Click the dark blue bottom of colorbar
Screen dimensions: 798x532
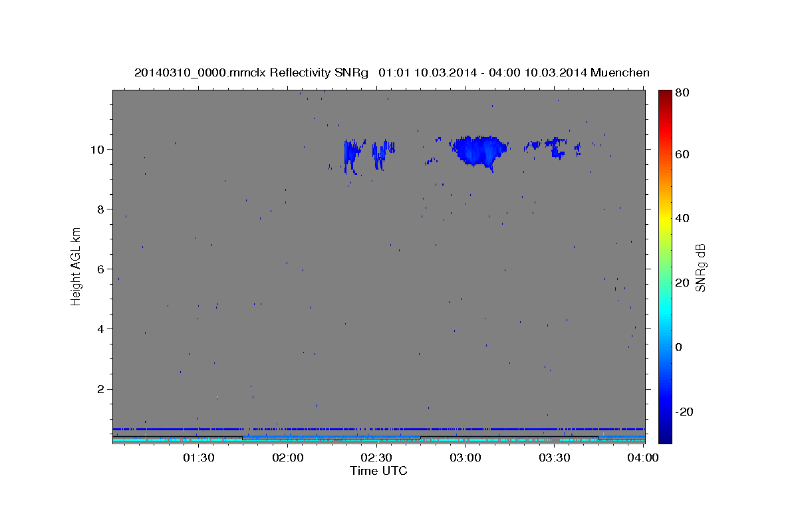coord(665,438)
